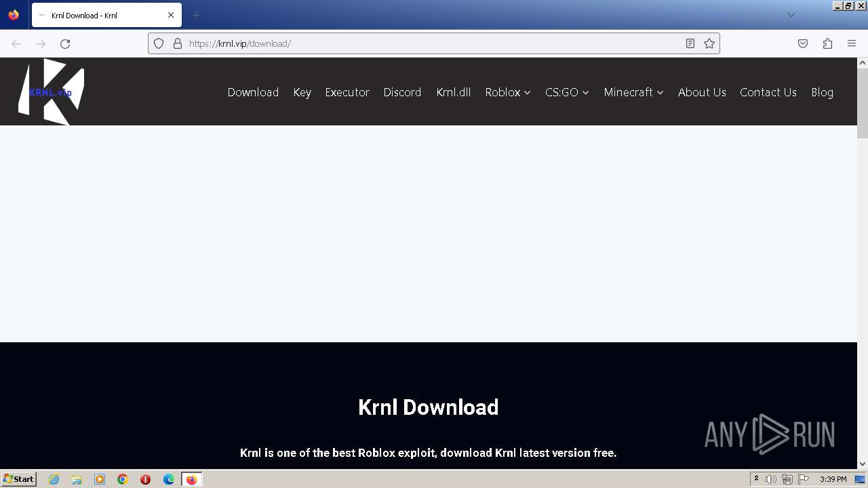This screenshot has height=488, width=868.
Task: Open the Blog page
Action: [822, 92]
